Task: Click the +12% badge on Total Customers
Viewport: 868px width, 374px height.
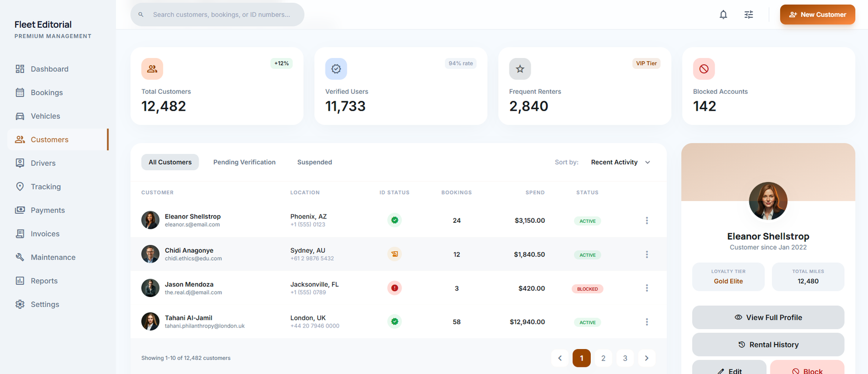Action: pos(282,63)
